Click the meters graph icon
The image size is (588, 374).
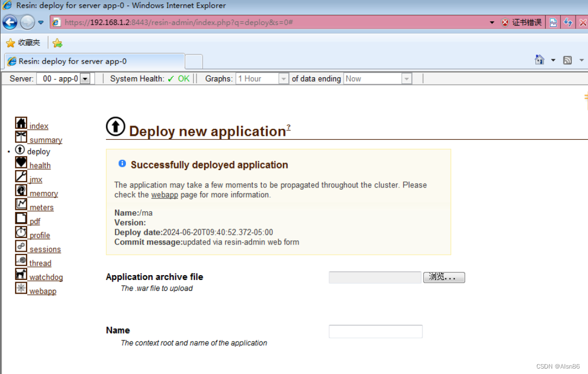pos(21,204)
